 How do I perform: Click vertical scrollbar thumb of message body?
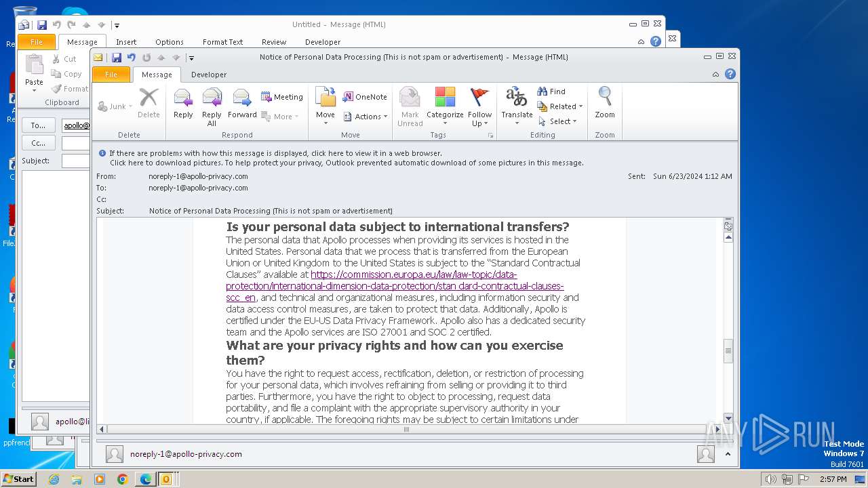(728, 351)
